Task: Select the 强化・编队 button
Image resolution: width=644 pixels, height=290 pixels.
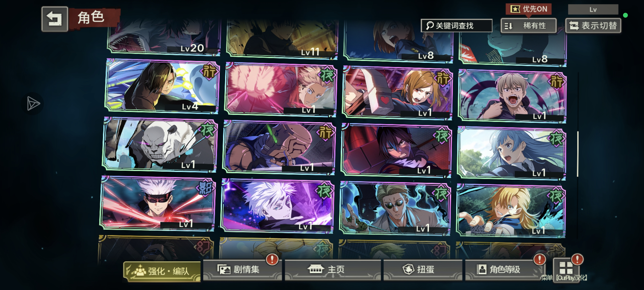Action: pos(162,271)
